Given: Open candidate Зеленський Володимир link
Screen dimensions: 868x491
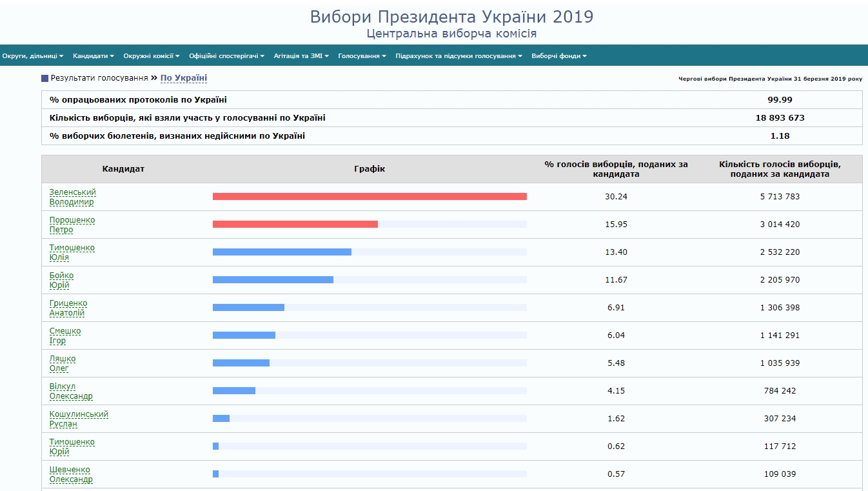Looking at the screenshot, I should (72, 197).
